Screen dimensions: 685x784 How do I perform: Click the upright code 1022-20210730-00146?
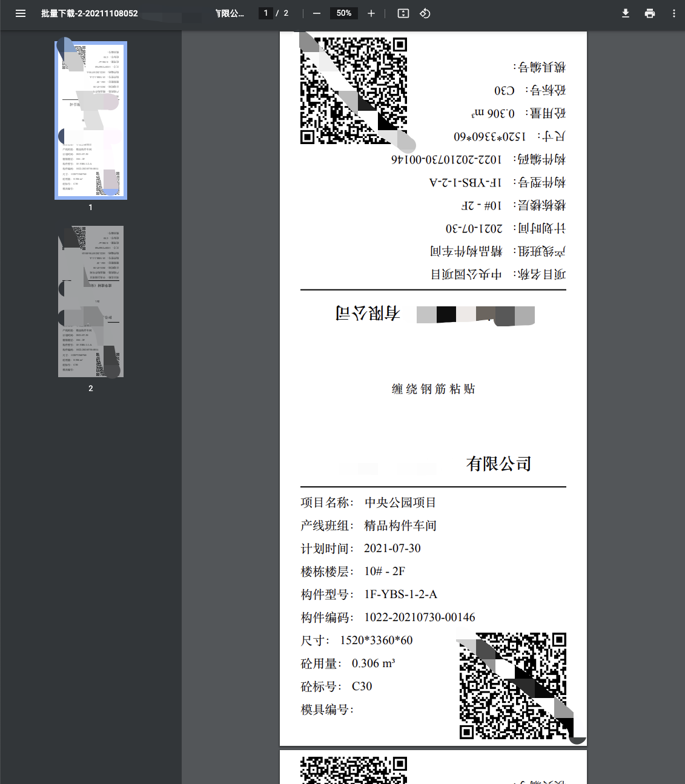click(x=420, y=618)
